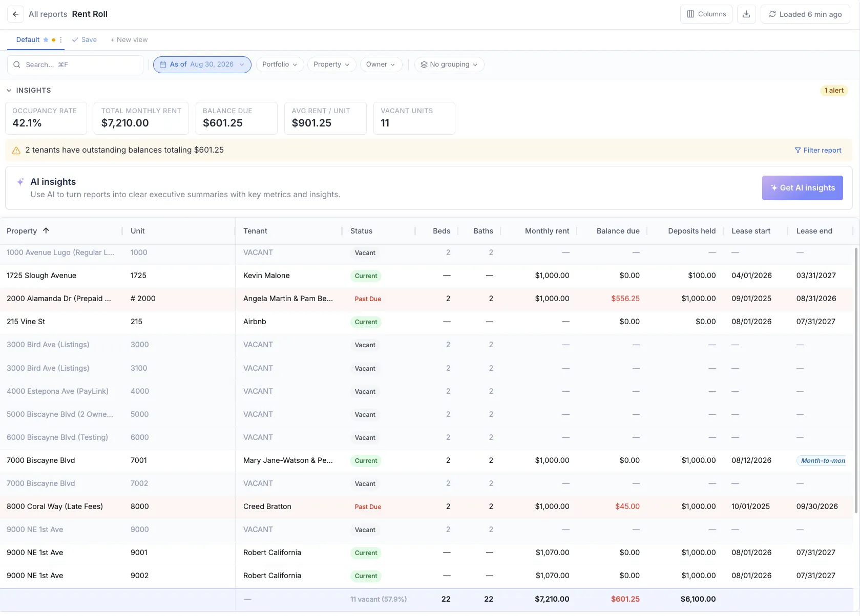Click the back arrow button
The image size is (860, 616).
point(16,14)
